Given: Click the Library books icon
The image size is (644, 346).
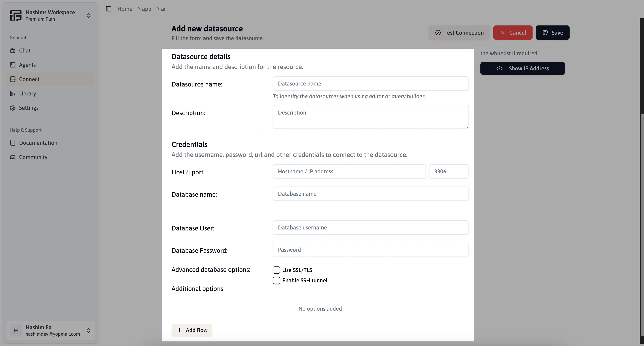Looking at the screenshot, I should click(x=13, y=93).
